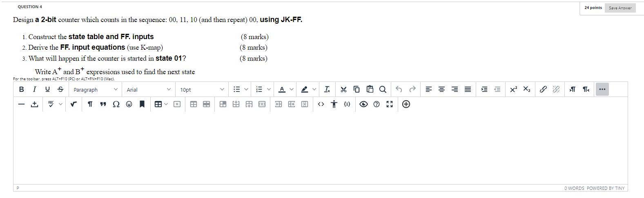Center align text
The height and width of the screenshot is (198, 644).
coord(441,89)
